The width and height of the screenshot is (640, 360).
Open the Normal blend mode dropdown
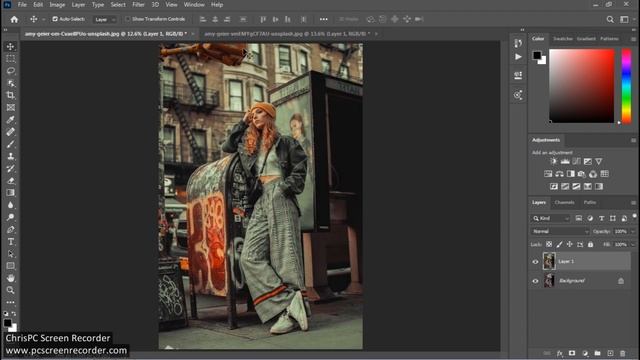[x=560, y=231]
